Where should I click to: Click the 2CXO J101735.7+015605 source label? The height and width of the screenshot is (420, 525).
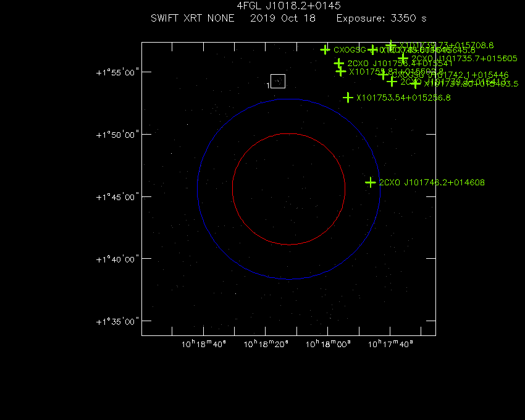tap(464, 58)
